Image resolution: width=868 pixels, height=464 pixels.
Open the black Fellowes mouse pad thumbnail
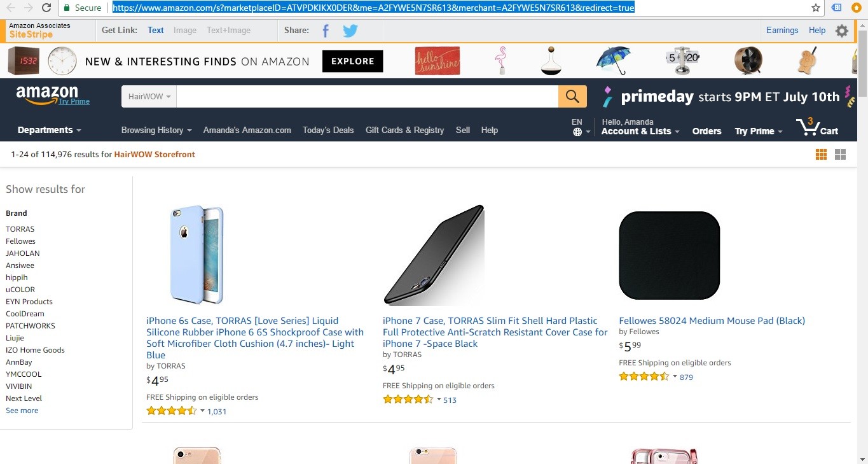click(669, 255)
